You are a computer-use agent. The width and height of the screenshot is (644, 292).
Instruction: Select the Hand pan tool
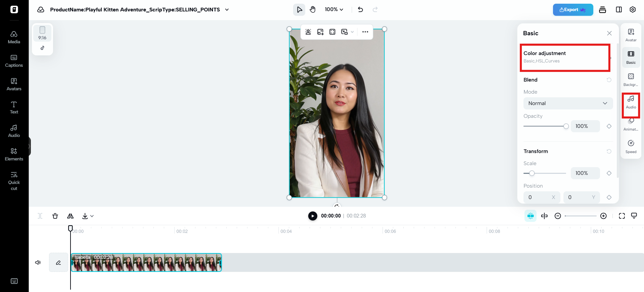pos(313,9)
